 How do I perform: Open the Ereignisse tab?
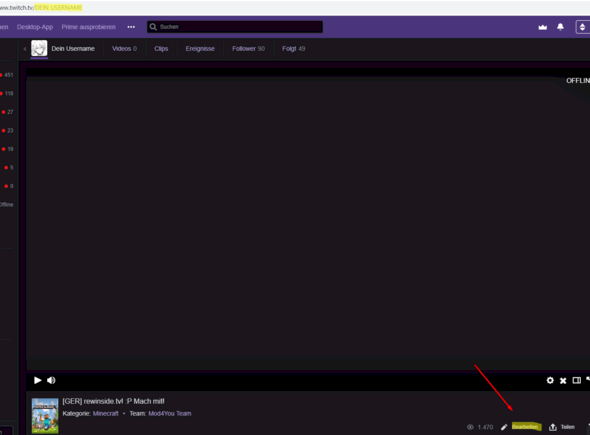200,49
